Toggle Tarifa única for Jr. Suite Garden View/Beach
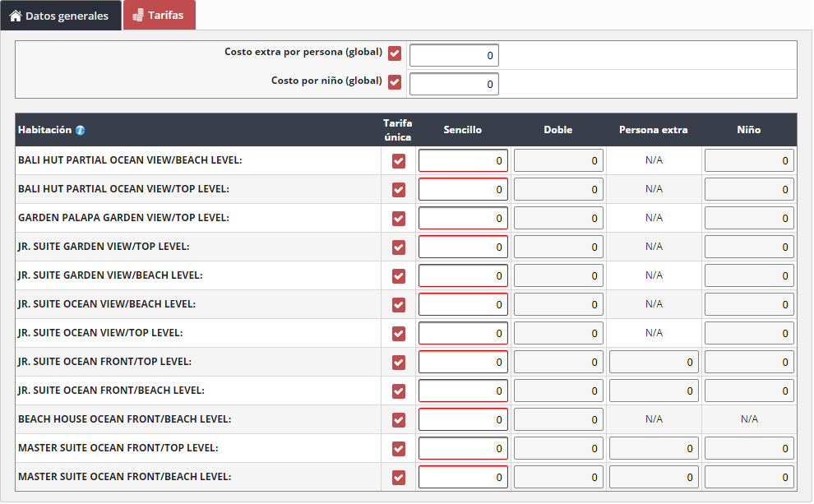 click(399, 276)
